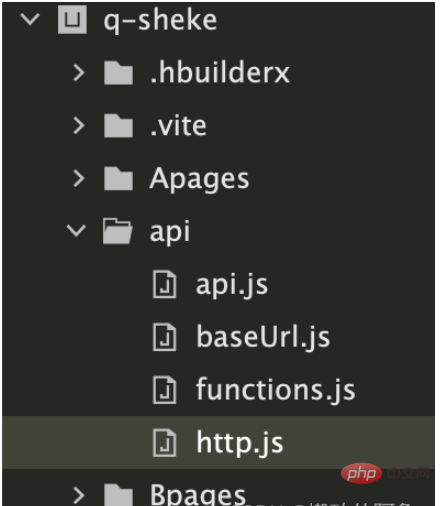Open the api.js file

[x=232, y=285]
